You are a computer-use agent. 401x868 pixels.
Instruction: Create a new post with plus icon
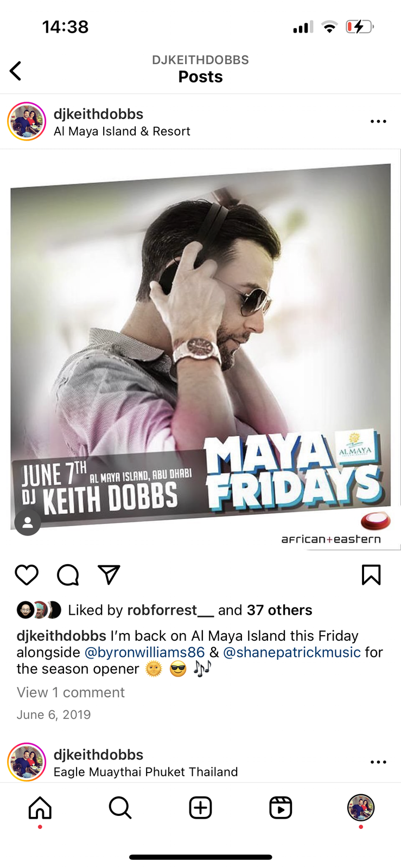[x=200, y=808]
